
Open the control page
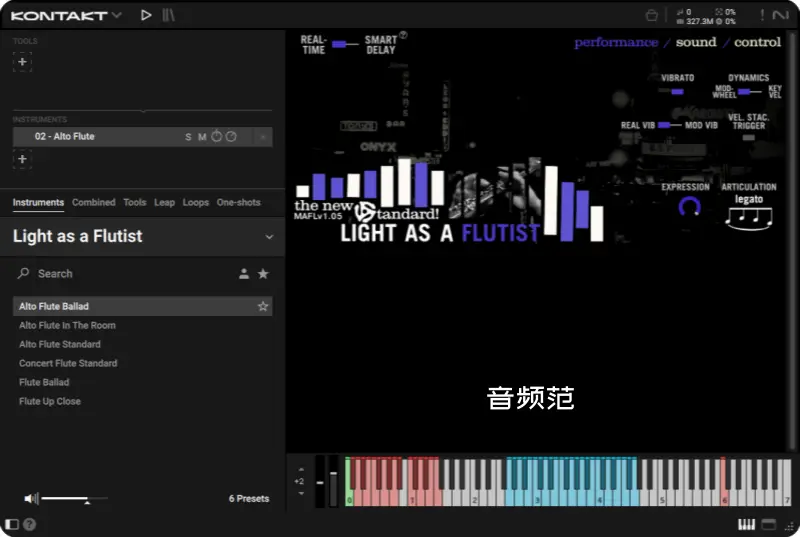[x=757, y=42]
